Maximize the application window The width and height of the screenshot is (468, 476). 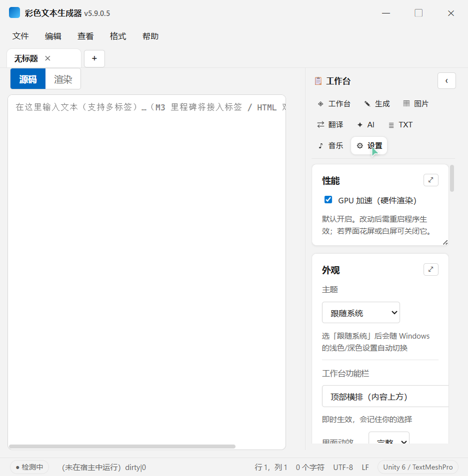(419, 13)
